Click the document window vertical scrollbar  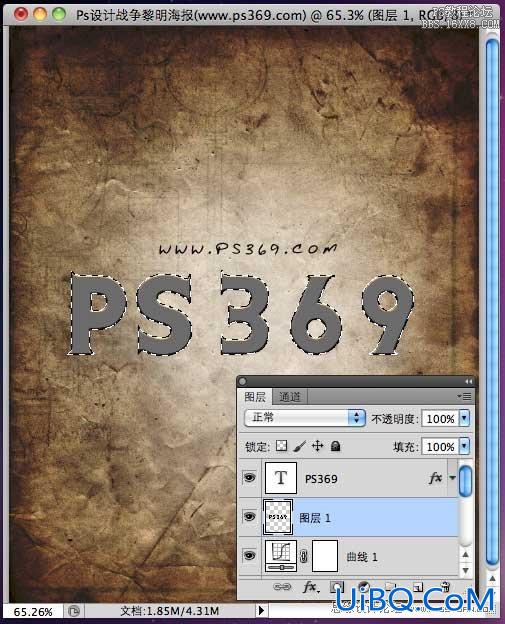[492, 301]
